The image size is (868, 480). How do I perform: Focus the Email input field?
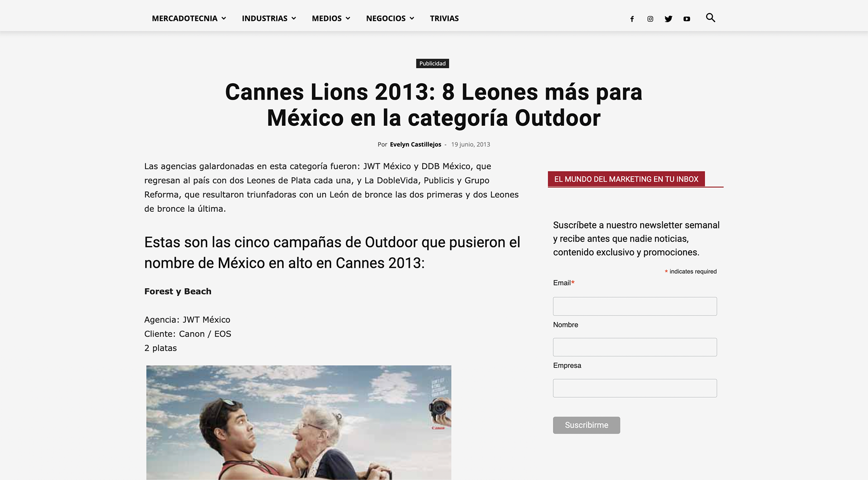tap(635, 306)
